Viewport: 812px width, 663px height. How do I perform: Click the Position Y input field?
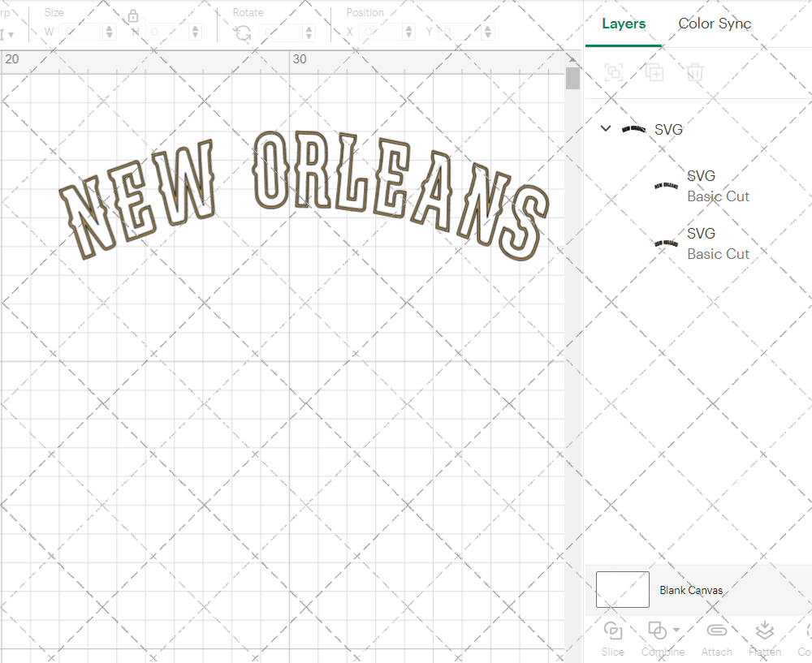[x=460, y=32]
